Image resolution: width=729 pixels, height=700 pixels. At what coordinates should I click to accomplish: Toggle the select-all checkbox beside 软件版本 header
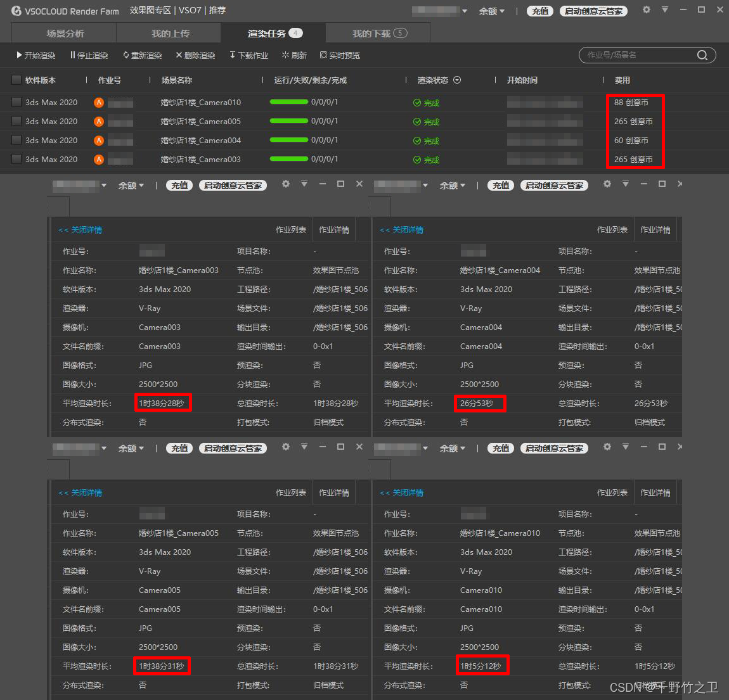click(16, 80)
